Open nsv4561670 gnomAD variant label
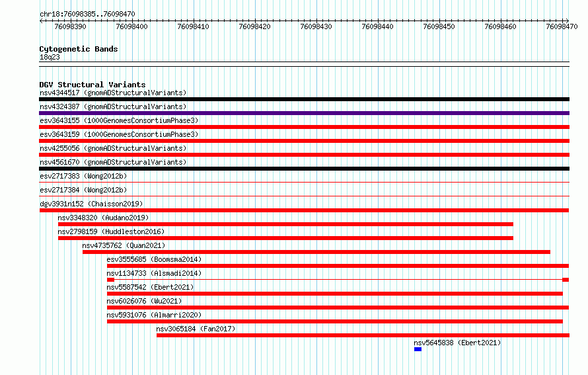Viewport: 588px width, 375px height. (113, 162)
